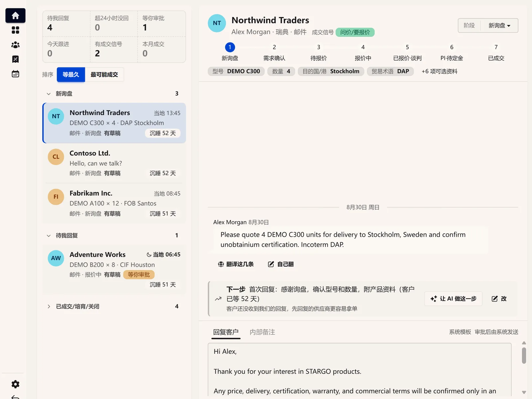Click the pencil icon beside 自己翻

271,264
